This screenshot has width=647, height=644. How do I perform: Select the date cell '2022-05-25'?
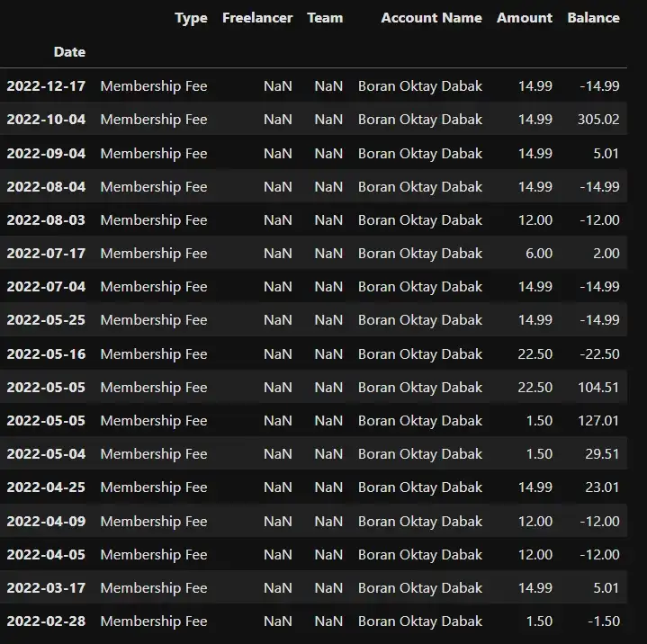click(x=46, y=319)
